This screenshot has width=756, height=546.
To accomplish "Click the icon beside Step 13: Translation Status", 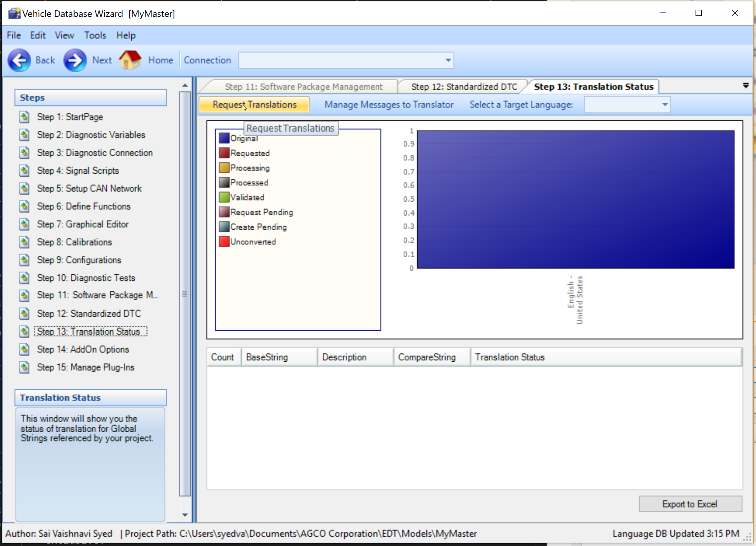I will coord(24,331).
